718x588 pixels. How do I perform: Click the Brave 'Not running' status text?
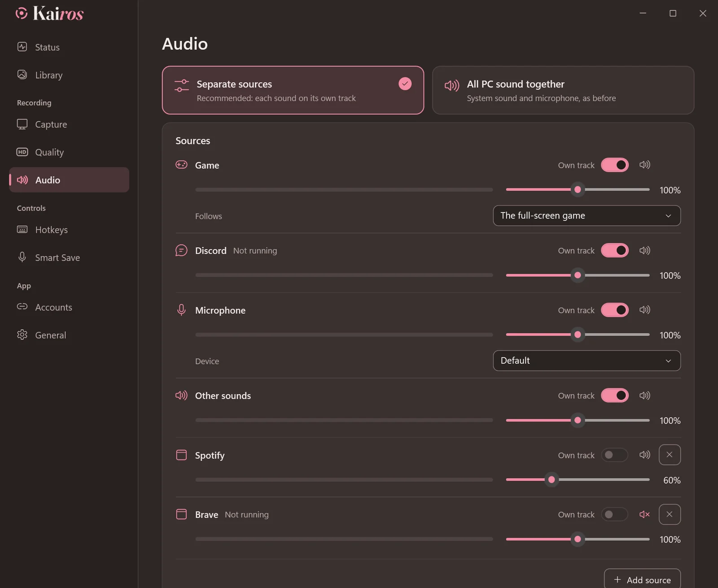[x=247, y=514]
